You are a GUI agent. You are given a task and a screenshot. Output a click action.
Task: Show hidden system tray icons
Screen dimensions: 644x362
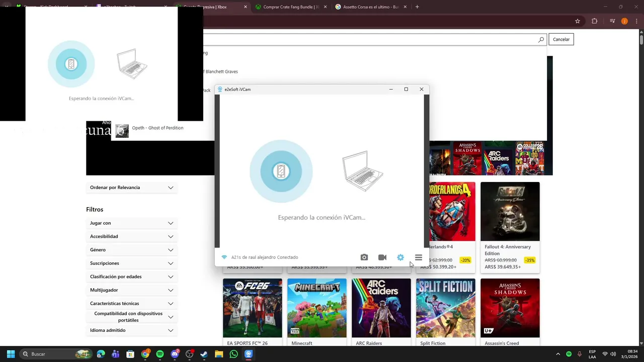557,354
